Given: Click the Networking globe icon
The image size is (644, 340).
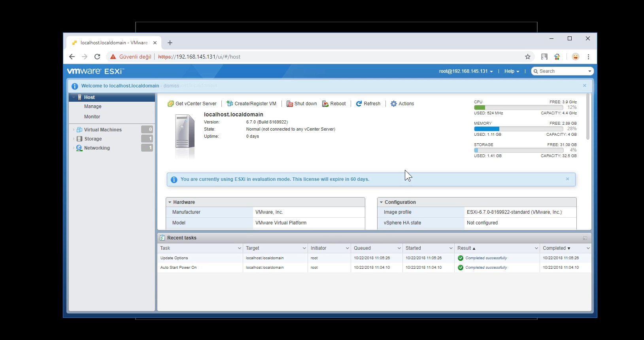Looking at the screenshot, I should (79, 148).
